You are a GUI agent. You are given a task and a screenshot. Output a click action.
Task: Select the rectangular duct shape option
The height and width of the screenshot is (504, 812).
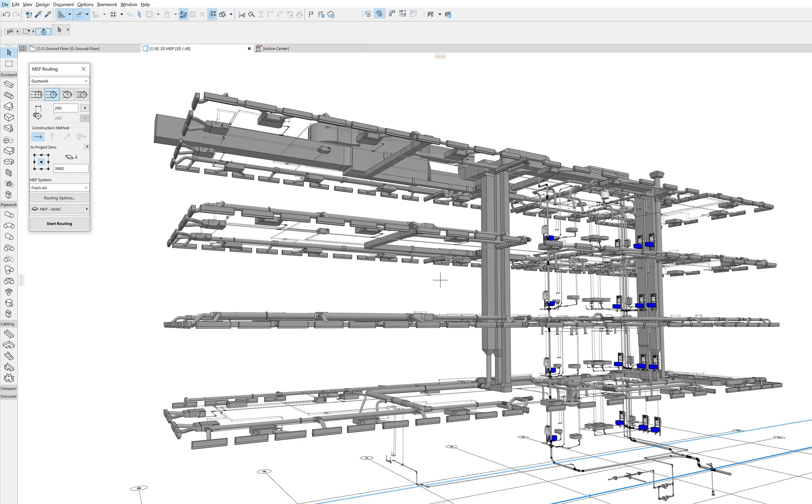37,95
